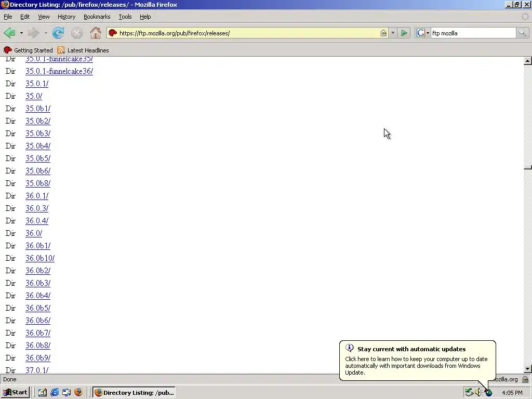This screenshot has width=532, height=399.
Task: Open the 36.0.3/ directory link
Action: click(x=37, y=208)
